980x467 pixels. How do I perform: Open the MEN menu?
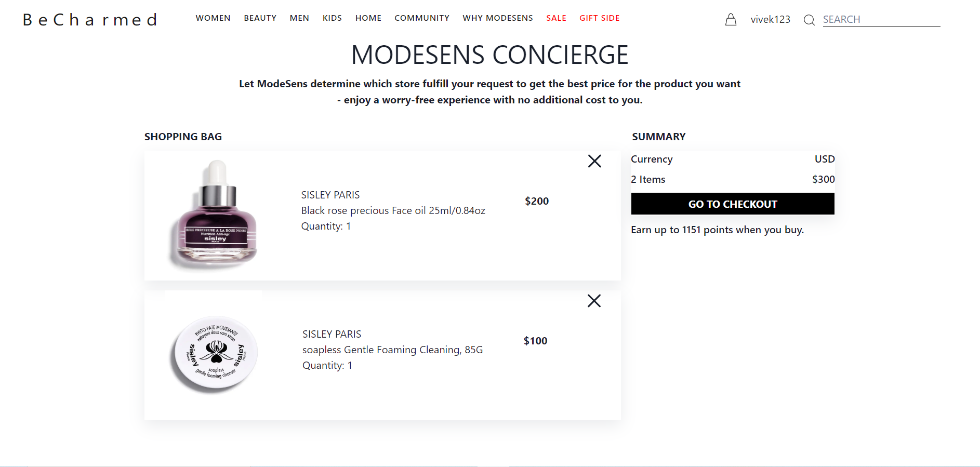click(x=299, y=18)
